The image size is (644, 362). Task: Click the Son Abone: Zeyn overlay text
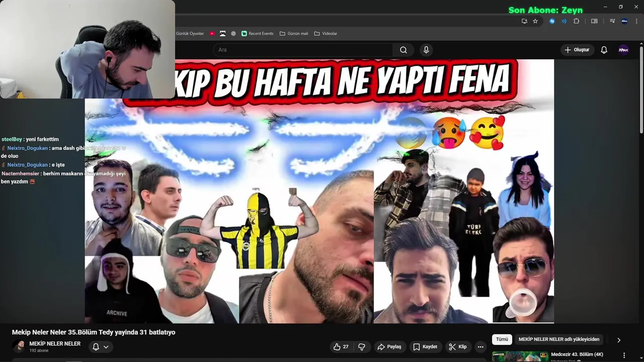click(545, 10)
